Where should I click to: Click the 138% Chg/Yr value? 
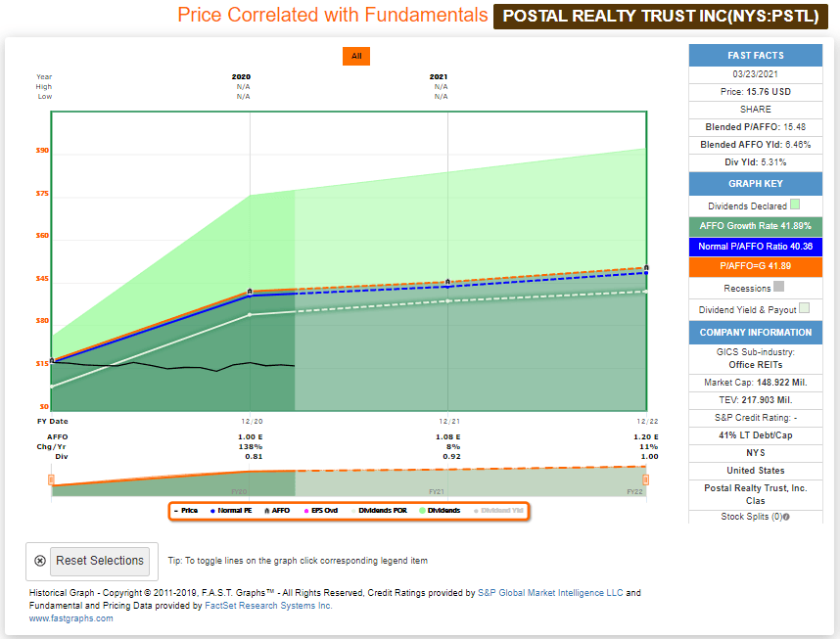pyautogui.click(x=251, y=446)
